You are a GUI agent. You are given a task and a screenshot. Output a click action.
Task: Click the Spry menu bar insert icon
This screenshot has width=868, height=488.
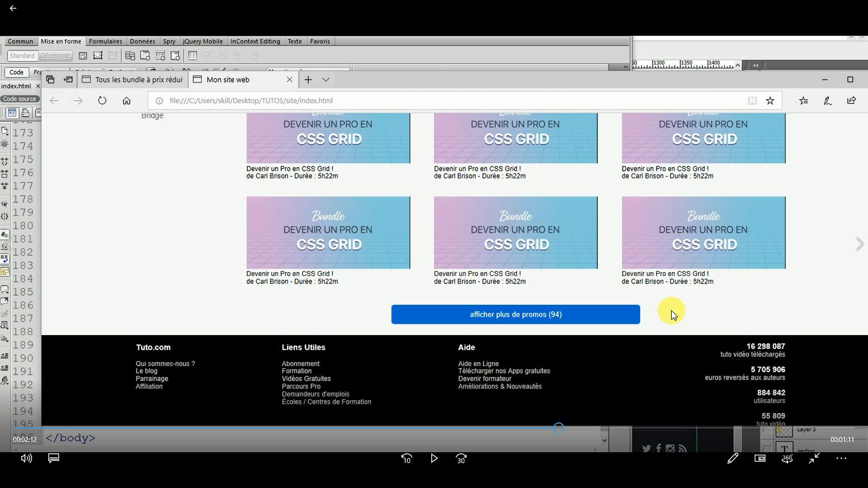pos(130,56)
